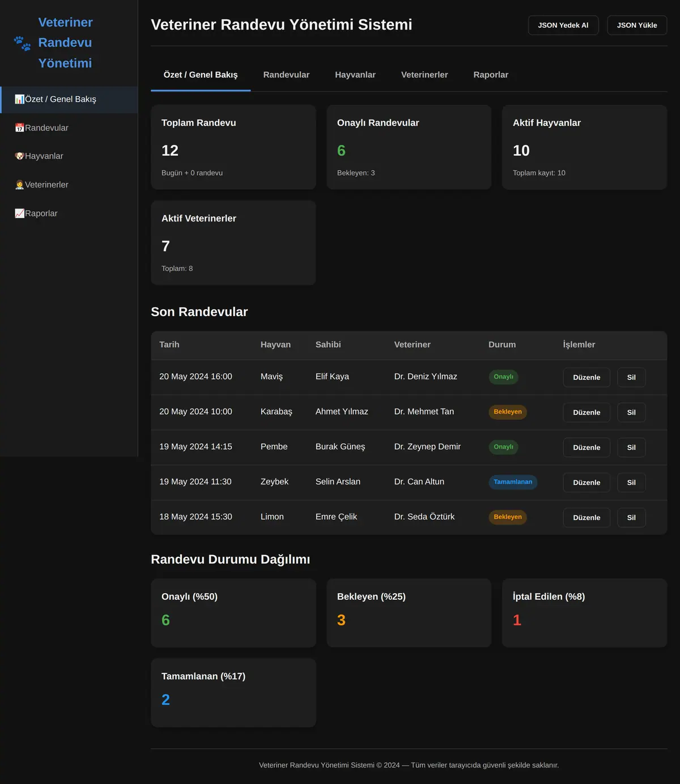Click the Onaylı Randevular summary card
Screen dimensions: 680x784
[x=409, y=147]
